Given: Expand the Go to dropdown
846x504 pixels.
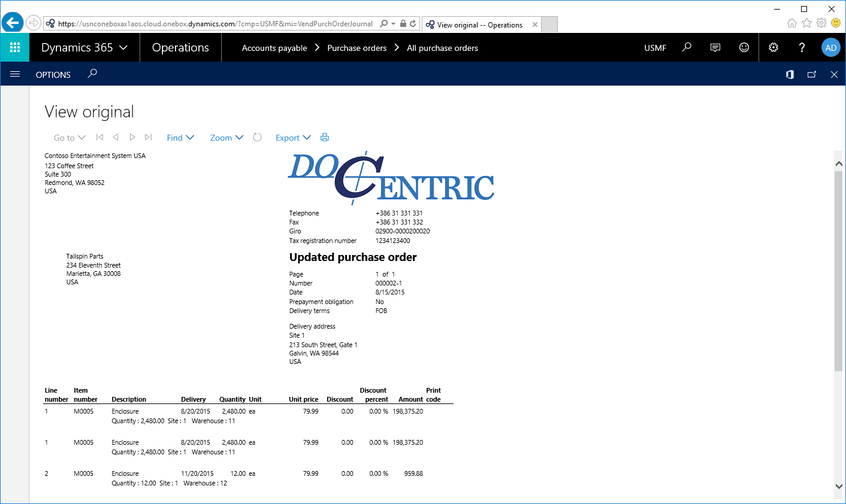Looking at the screenshot, I should 70,138.
